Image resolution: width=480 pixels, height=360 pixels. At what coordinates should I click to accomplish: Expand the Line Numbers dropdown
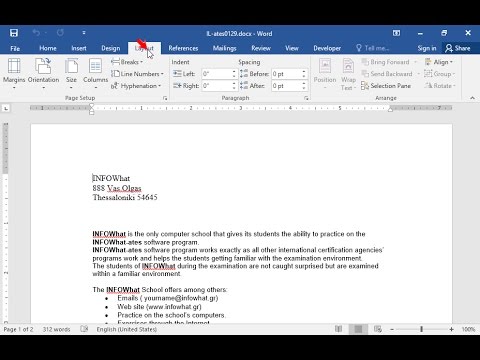(x=137, y=74)
